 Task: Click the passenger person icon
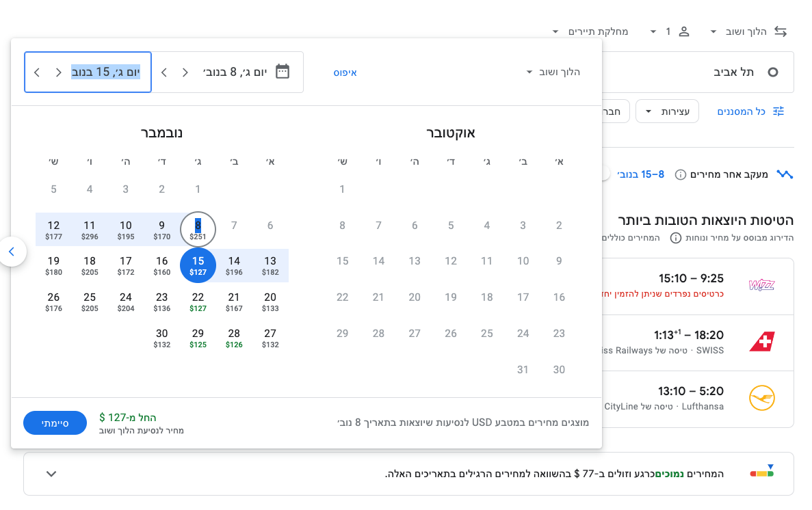click(683, 31)
